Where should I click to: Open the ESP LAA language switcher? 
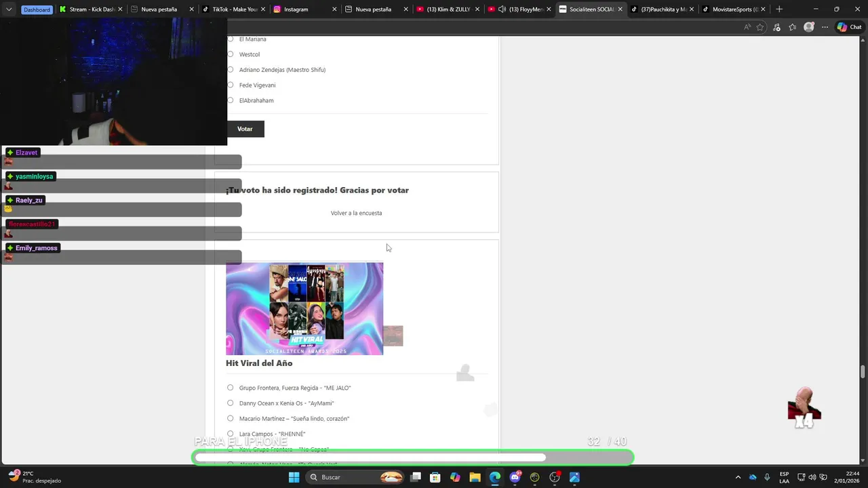click(784, 477)
